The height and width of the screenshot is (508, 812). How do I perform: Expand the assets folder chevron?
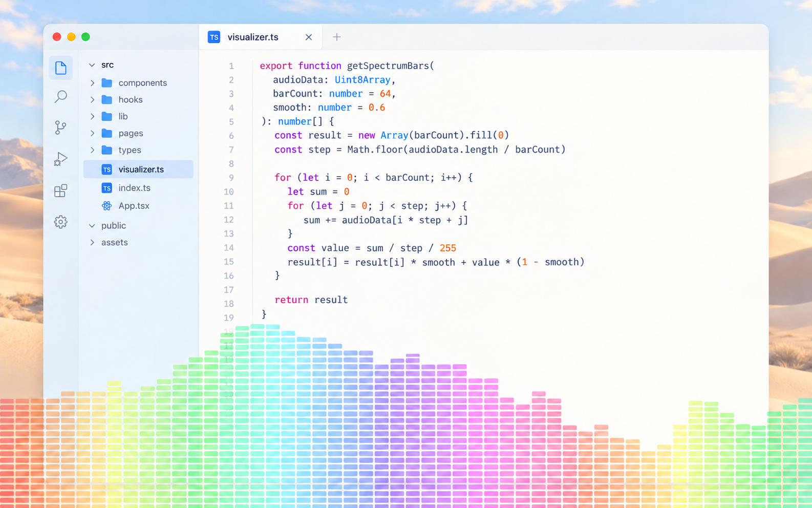click(x=92, y=242)
